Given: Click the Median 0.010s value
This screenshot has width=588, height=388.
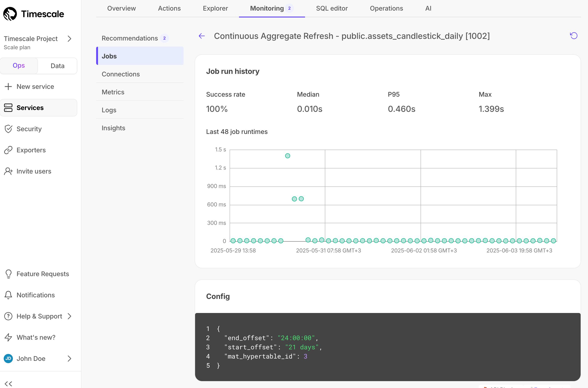Looking at the screenshot, I should pyautogui.click(x=309, y=109).
